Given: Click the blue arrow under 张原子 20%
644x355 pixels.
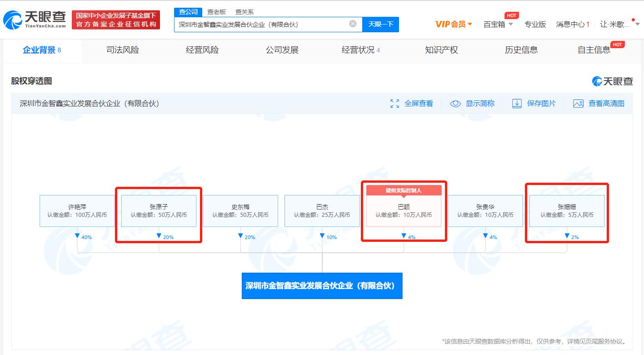Looking at the screenshot, I should point(159,236).
